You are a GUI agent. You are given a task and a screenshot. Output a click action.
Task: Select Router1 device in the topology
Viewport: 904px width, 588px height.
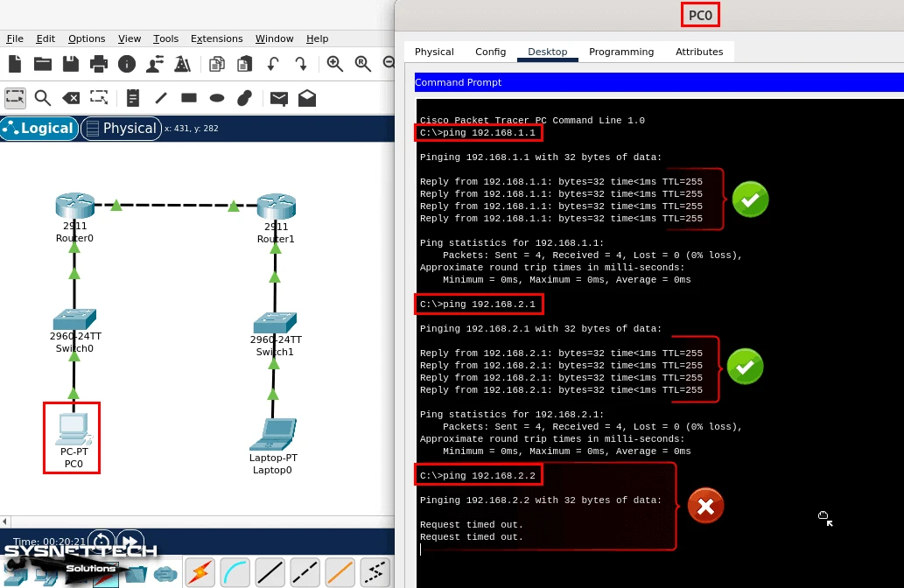pyautogui.click(x=276, y=207)
